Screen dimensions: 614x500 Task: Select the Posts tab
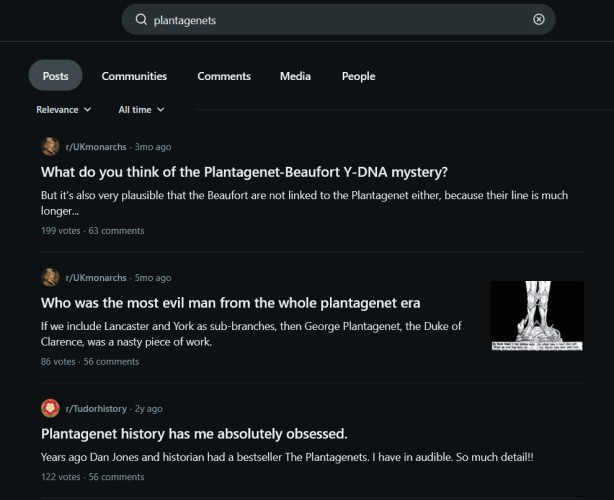click(56, 76)
